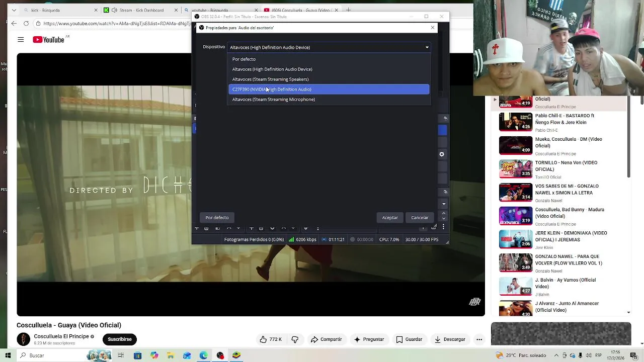Screen dimensions: 644x362
Task: Select C27F390 (NVIDIA High Definition Audio) option
Action: click(x=329, y=89)
